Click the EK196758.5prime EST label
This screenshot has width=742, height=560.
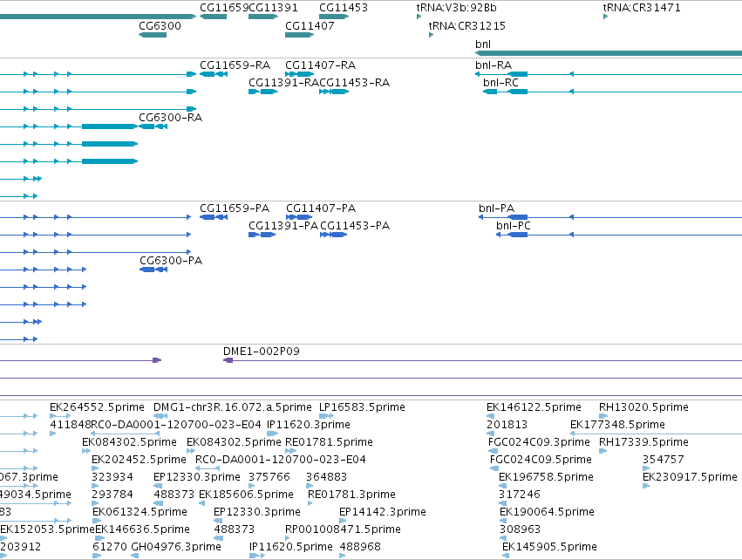[x=546, y=477]
